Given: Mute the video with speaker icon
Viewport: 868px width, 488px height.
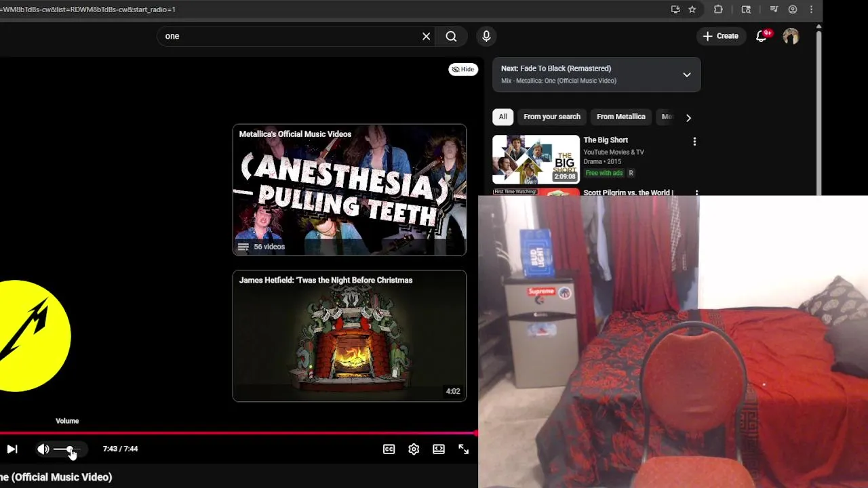Looking at the screenshot, I should click(x=43, y=449).
